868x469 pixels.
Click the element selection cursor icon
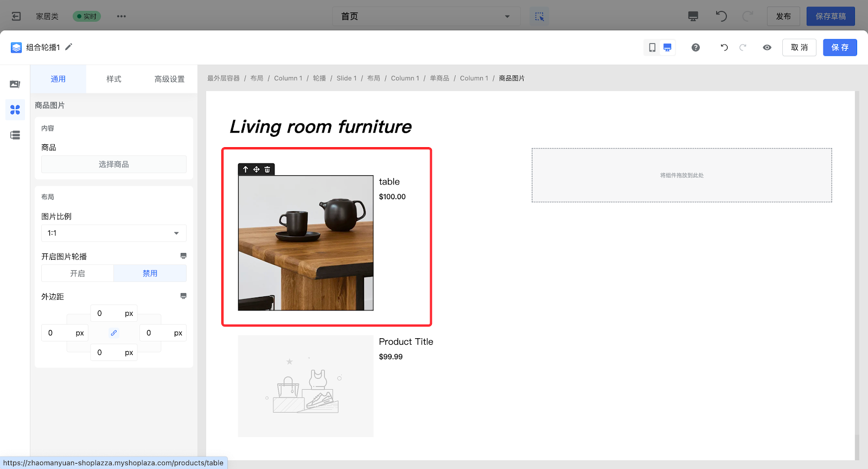(x=539, y=16)
